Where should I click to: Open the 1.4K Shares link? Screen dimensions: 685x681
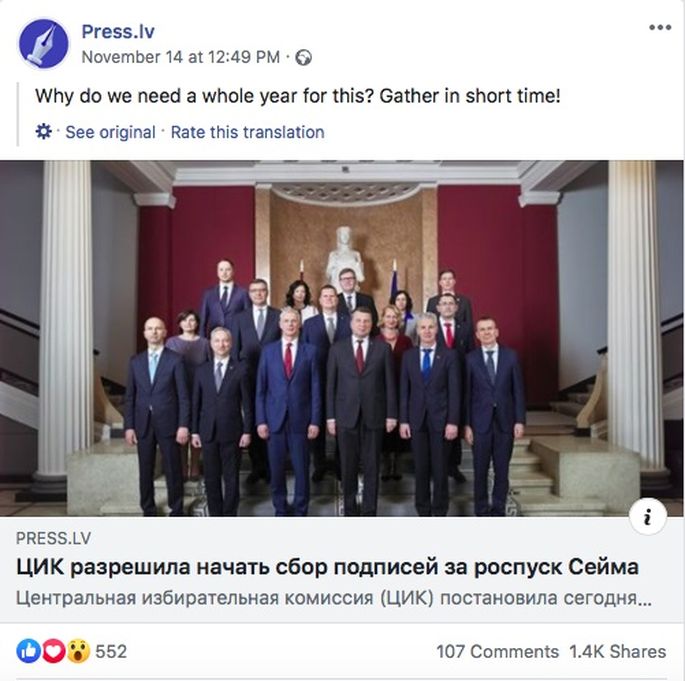(x=618, y=651)
